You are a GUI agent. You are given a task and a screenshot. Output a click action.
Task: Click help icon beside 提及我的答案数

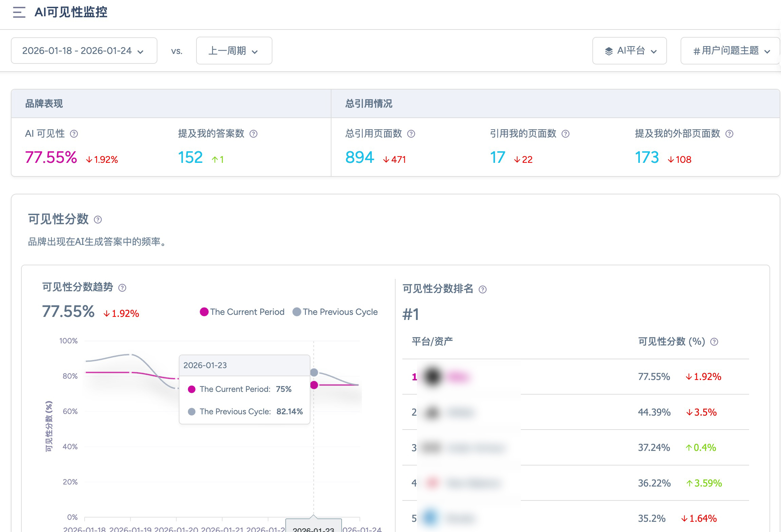253,134
